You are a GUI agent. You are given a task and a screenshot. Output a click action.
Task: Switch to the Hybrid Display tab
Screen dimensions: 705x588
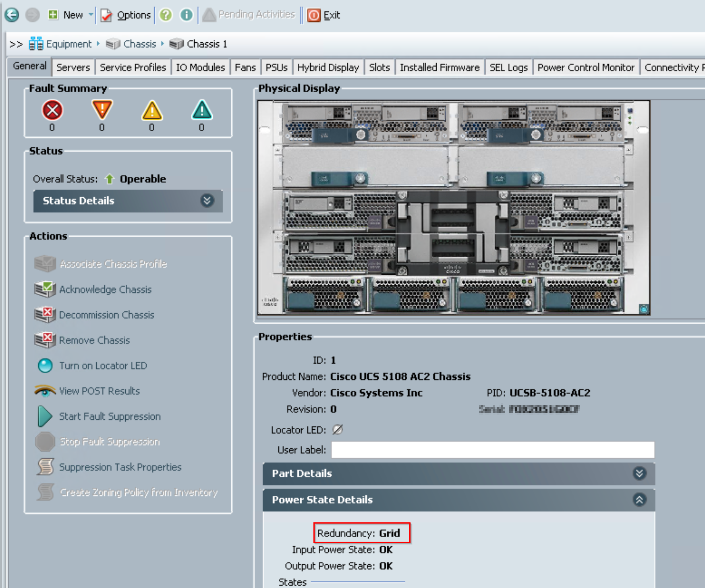pos(328,67)
